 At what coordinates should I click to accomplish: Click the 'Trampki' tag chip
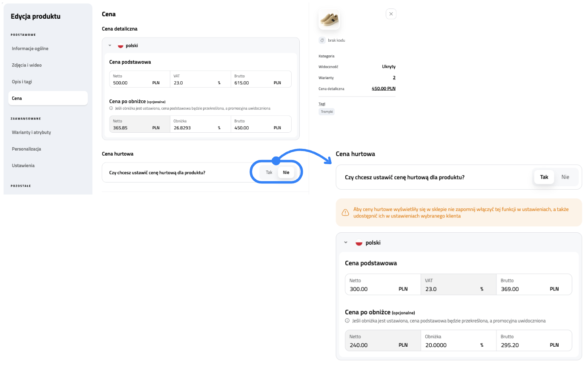coord(326,111)
